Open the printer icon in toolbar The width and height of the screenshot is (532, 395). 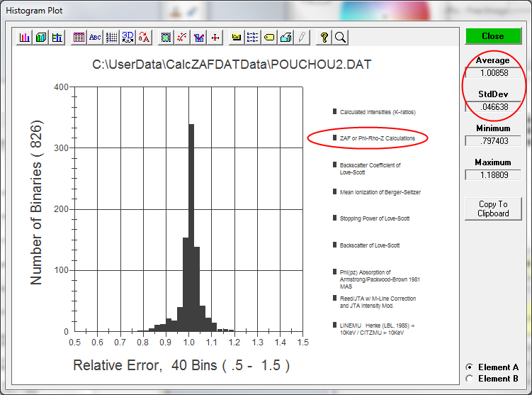tap(285, 37)
